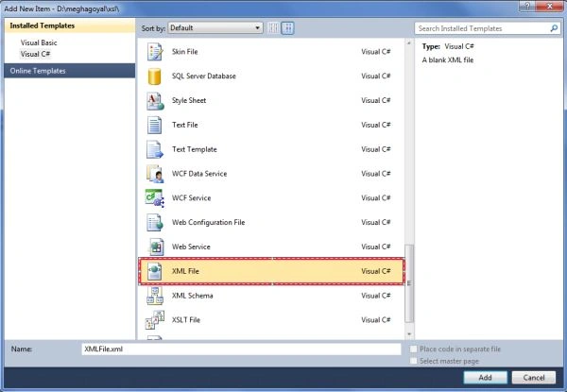The height and width of the screenshot is (392, 567).
Task: Click the Name field containing XMLFile.xml
Action: coord(241,349)
